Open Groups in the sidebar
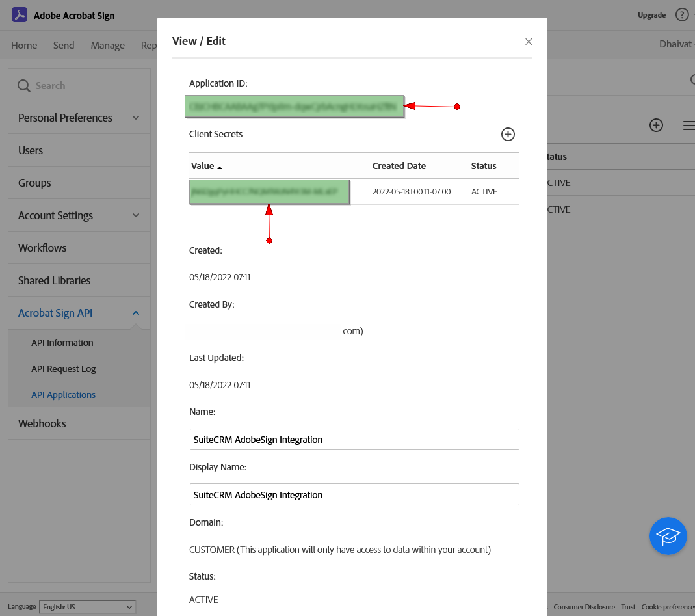Screen dimensions: 695x616 [79, 183]
